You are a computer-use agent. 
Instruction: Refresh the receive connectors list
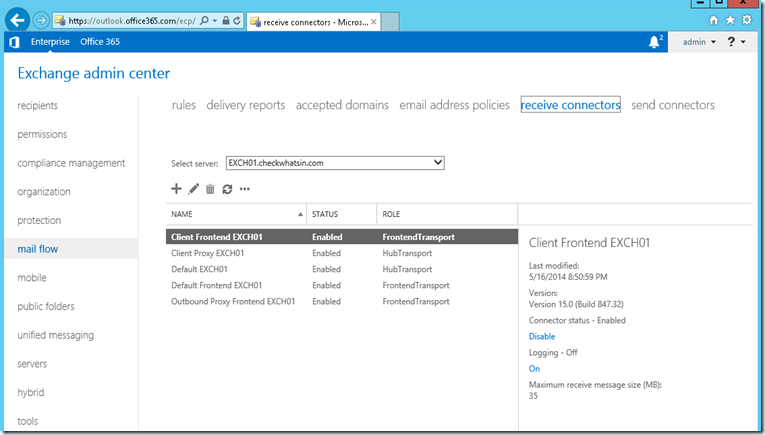point(227,189)
